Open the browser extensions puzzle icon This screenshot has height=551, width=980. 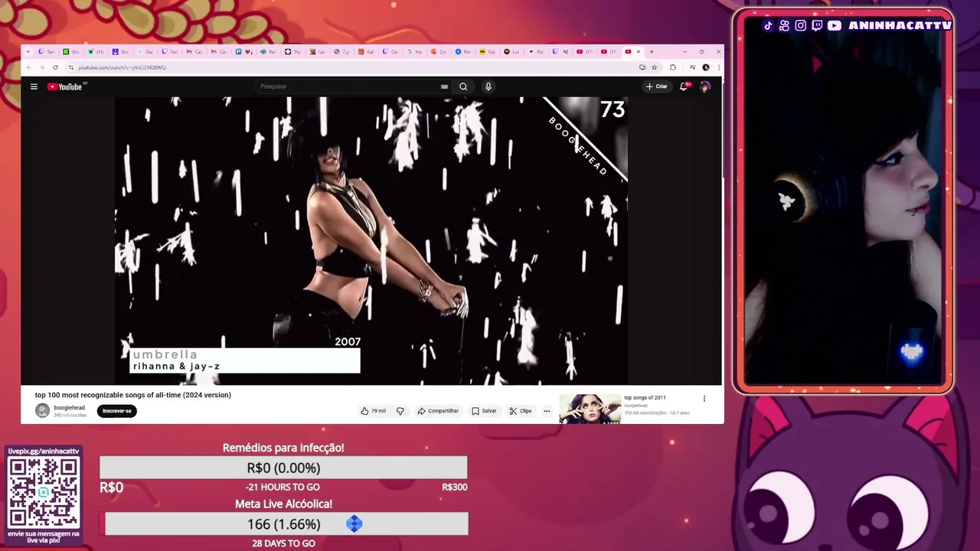click(673, 67)
